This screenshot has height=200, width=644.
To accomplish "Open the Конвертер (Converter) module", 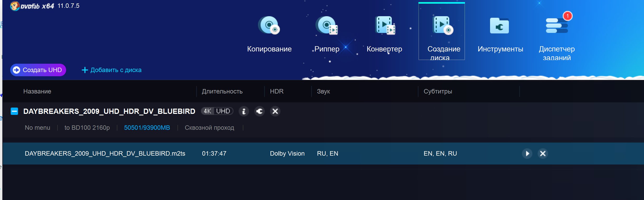I will [x=384, y=34].
